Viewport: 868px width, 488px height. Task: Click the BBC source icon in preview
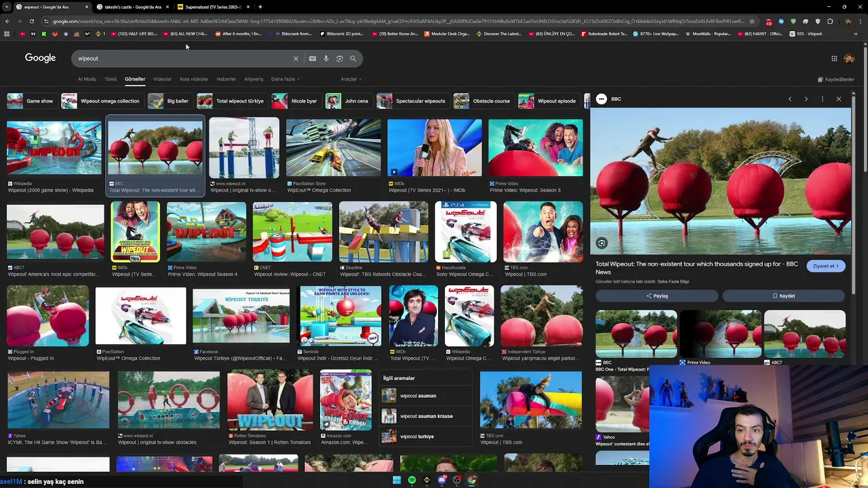point(601,99)
